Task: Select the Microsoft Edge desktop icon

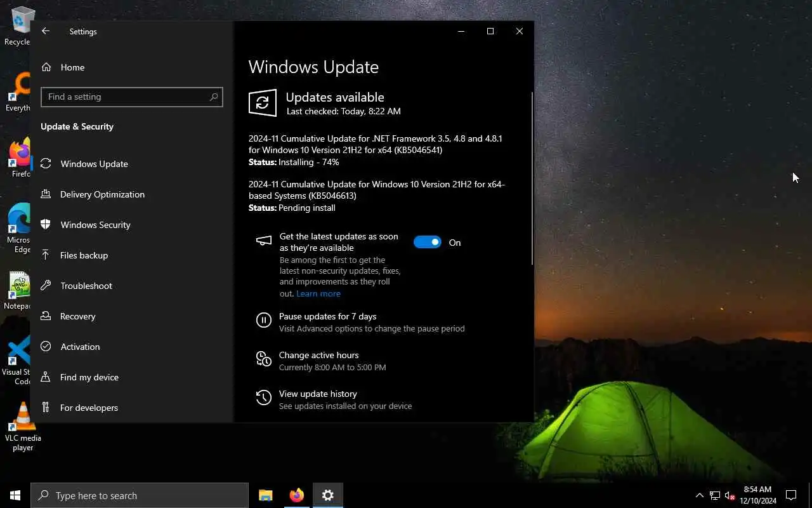Action: pos(19,229)
